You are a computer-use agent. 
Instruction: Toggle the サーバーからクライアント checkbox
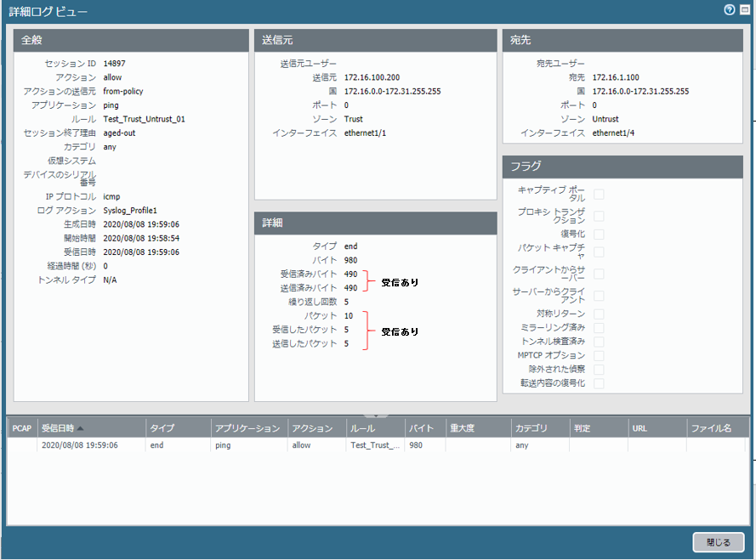coord(599,296)
